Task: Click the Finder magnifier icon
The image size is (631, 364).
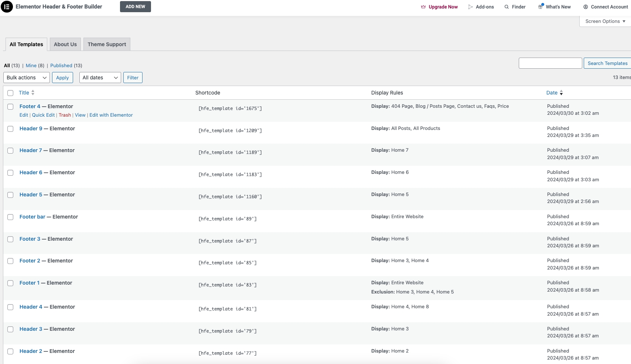Action: (x=507, y=7)
